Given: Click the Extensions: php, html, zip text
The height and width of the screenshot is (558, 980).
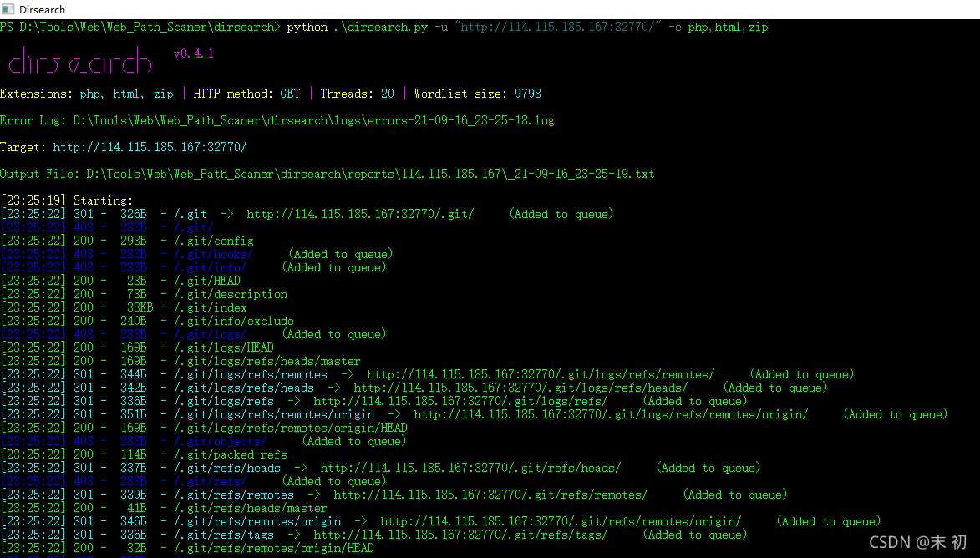Looking at the screenshot, I should [x=87, y=94].
